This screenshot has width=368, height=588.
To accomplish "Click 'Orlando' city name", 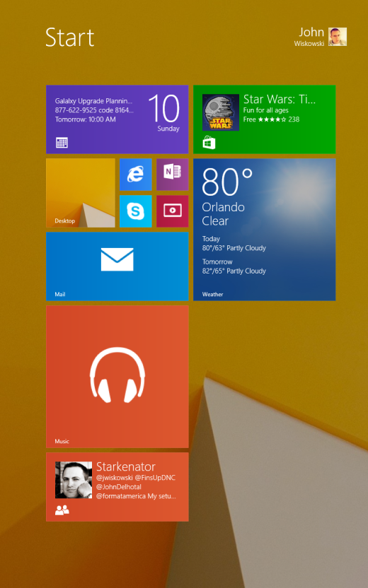I will pos(223,207).
